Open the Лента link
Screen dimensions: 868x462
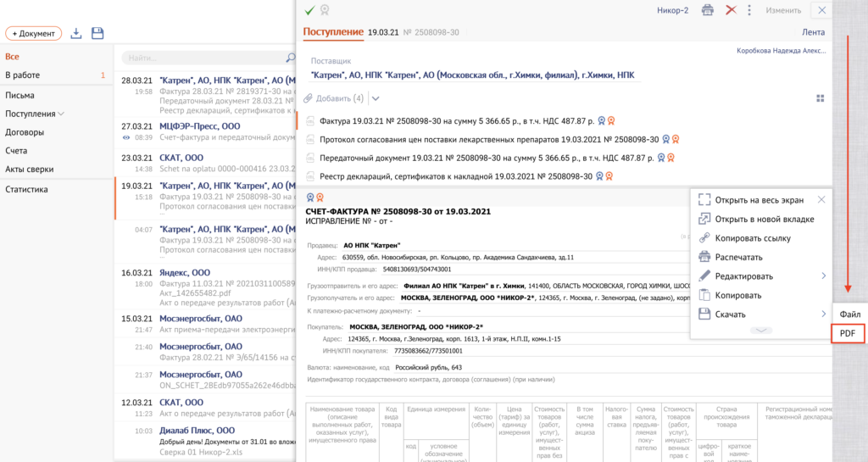click(x=812, y=32)
